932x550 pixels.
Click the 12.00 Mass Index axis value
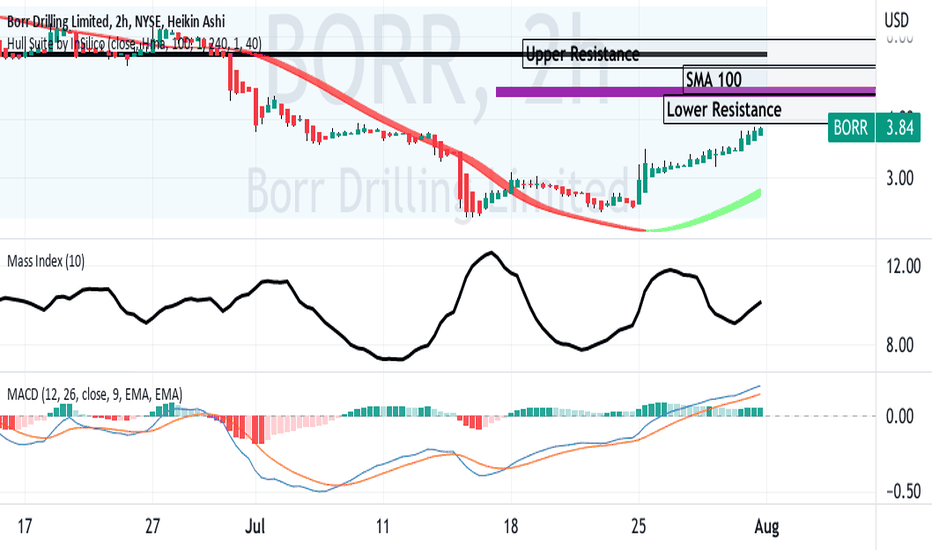coord(903,266)
